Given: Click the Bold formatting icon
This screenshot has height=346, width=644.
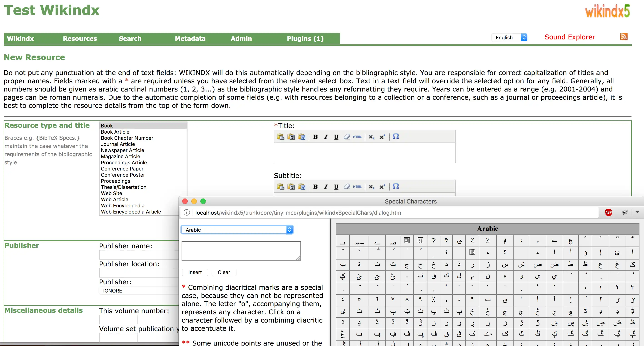Looking at the screenshot, I should [315, 137].
